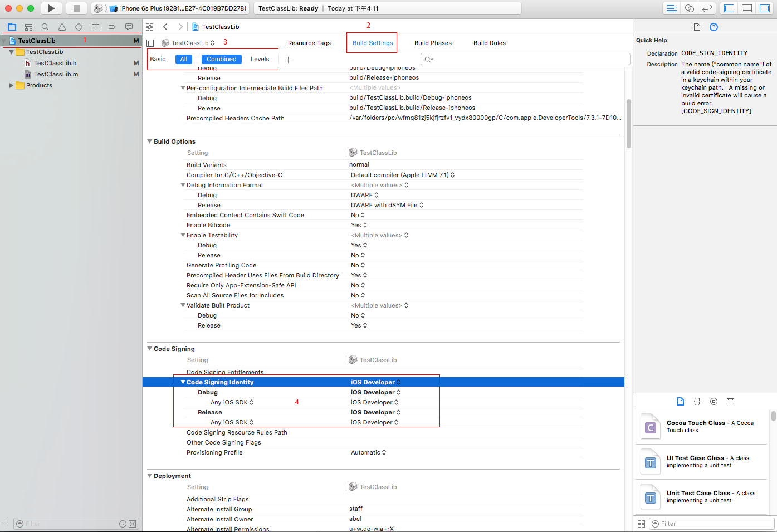Open the Find navigator
This screenshot has width=777, height=532.
[45, 27]
